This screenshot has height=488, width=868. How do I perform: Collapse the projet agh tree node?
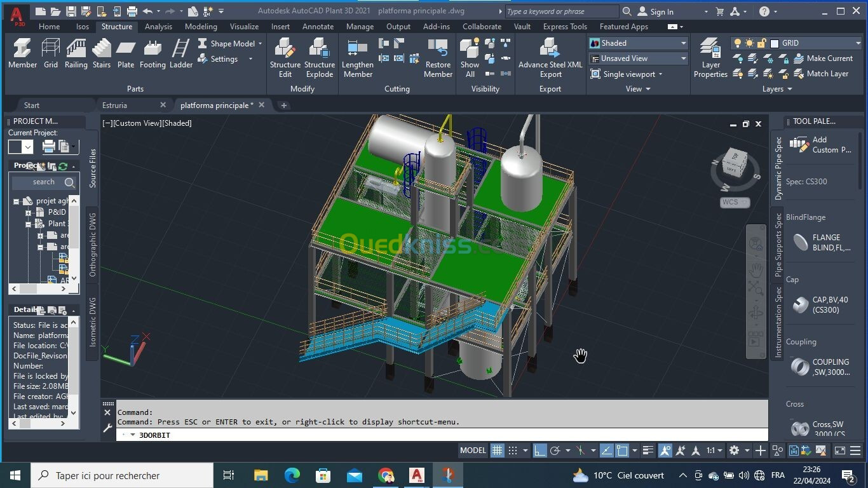(16, 201)
